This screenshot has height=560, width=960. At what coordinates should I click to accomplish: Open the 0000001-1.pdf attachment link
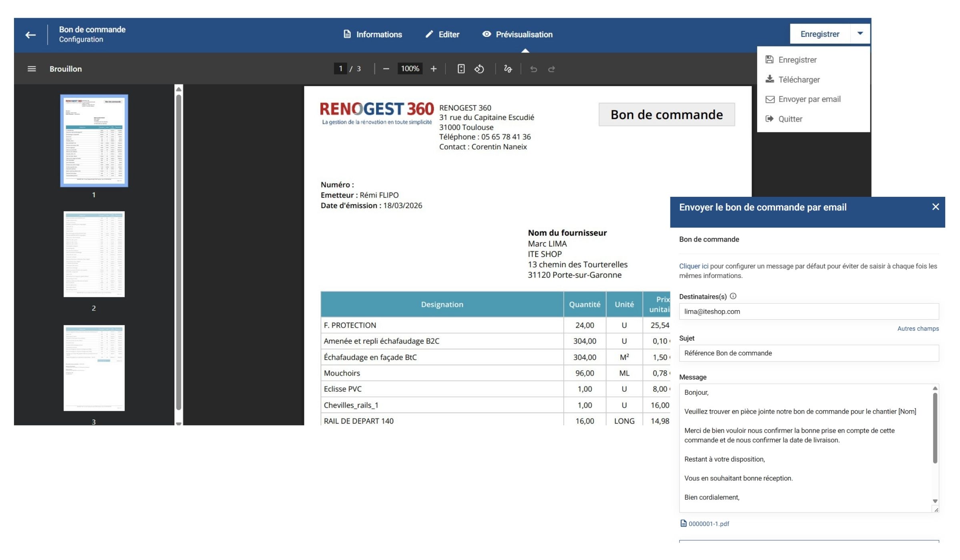(708, 524)
